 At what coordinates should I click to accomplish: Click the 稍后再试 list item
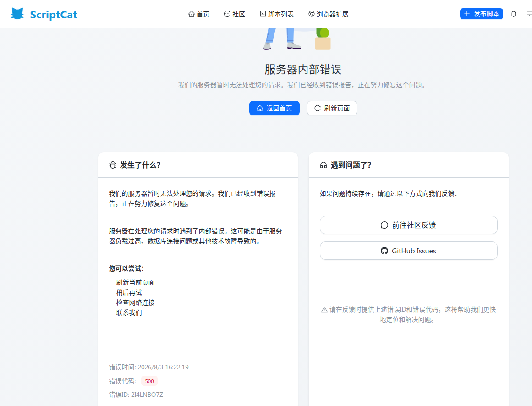point(129,293)
